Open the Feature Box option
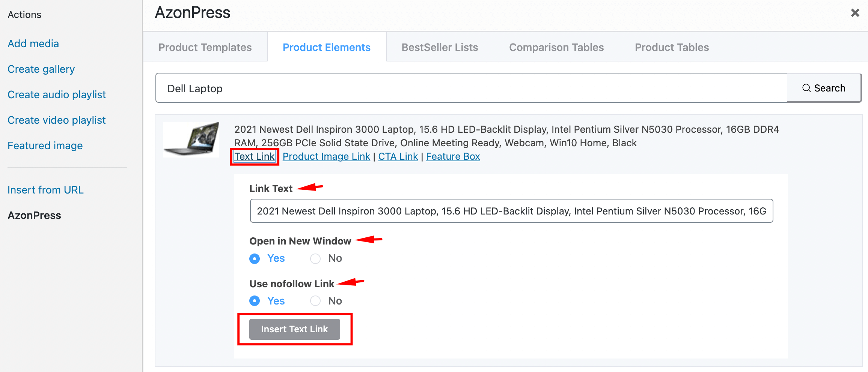 (x=453, y=156)
